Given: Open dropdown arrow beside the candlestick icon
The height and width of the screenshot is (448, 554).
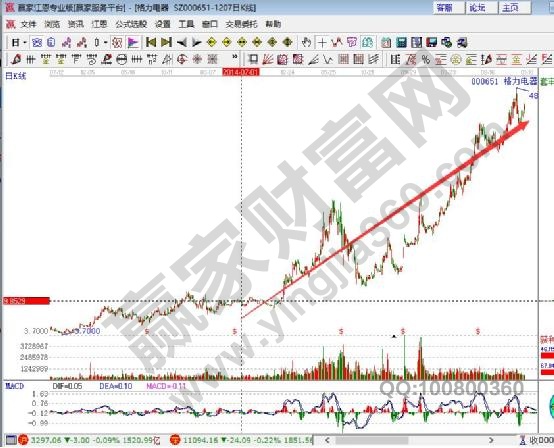Looking at the screenshot, I should click(105, 43).
